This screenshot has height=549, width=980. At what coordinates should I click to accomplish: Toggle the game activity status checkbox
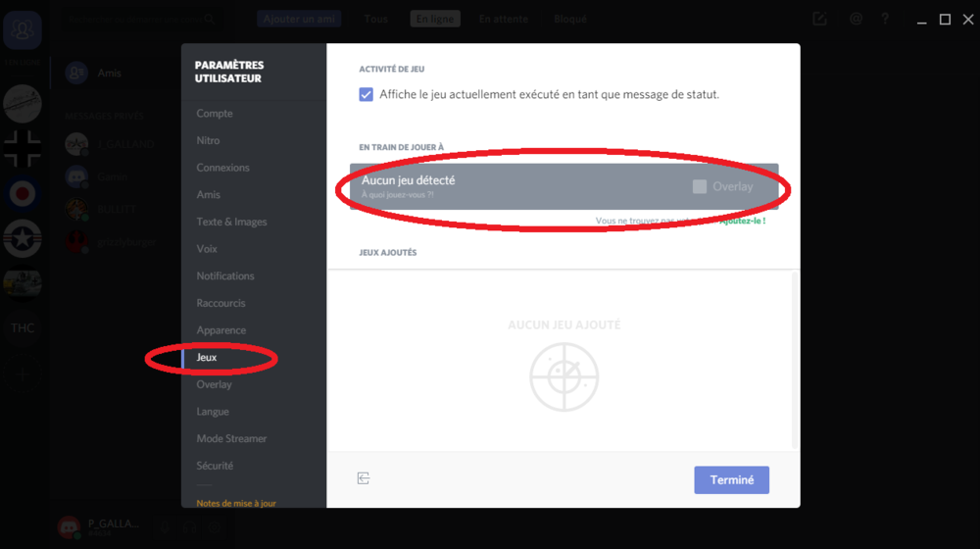[367, 94]
